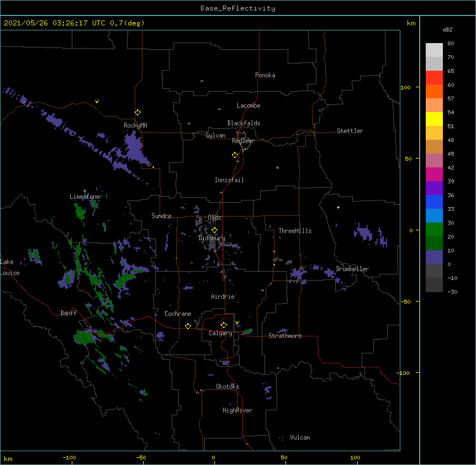
Task: Select the 30 dBZ light blue color swatch
Action: click(434, 215)
